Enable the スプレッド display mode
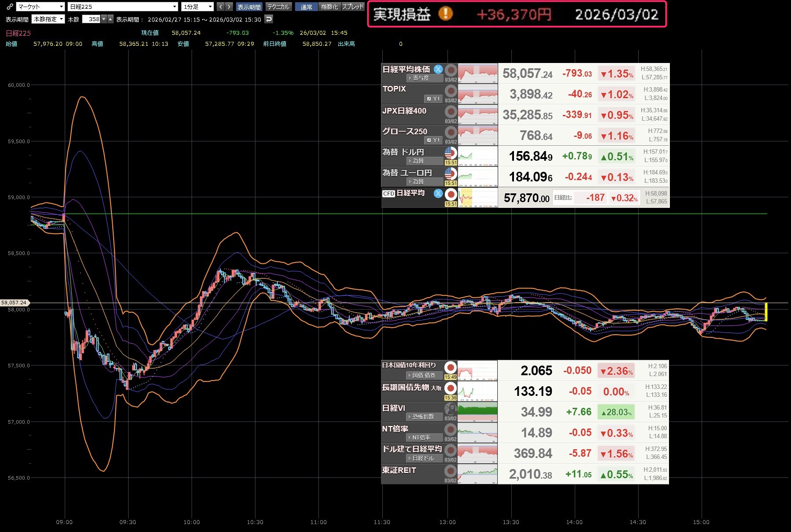 (x=353, y=7)
